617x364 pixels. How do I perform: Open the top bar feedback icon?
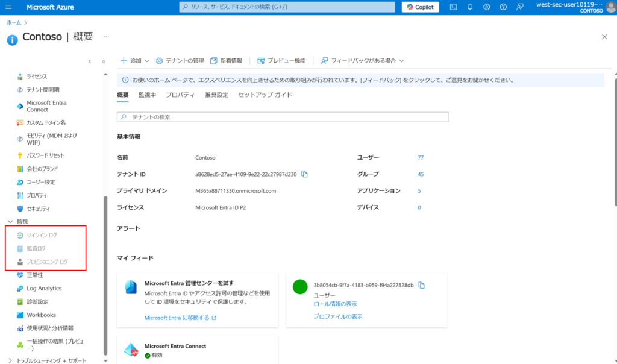[520, 7]
